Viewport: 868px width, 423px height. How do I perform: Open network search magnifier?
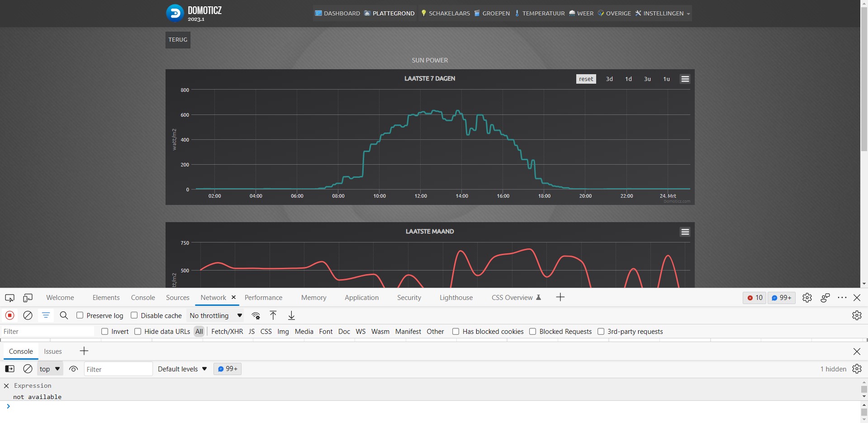click(x=64, y=315)
